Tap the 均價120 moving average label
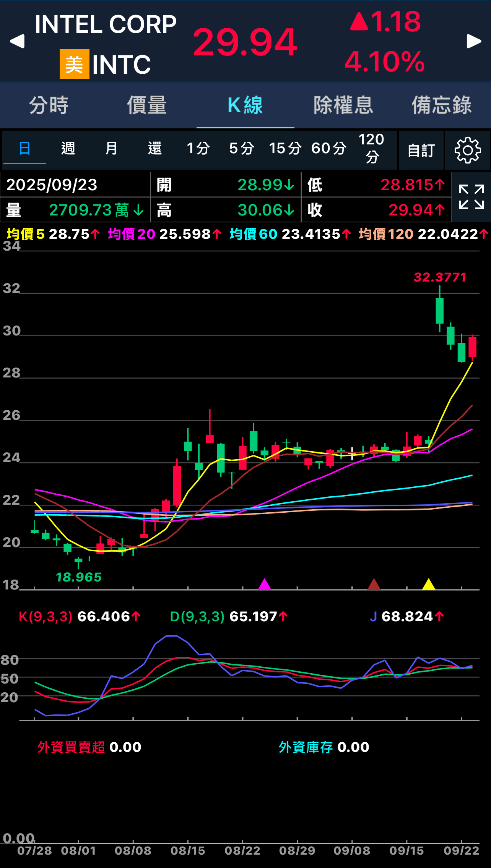 pyautogui.click(x=386, y=234)
